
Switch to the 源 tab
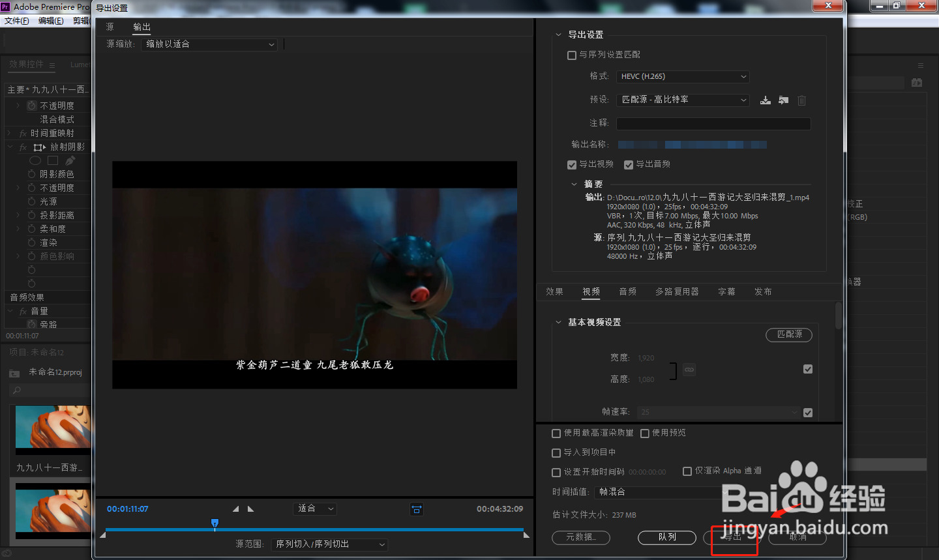click(x=110, y=27)
